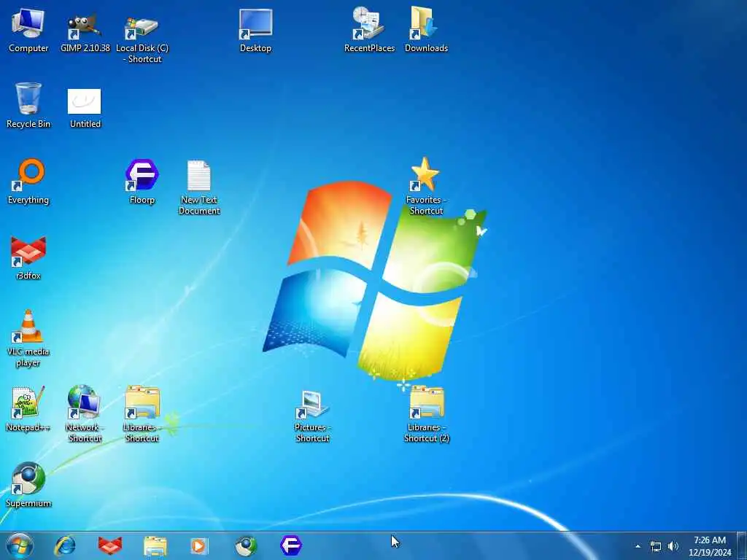
Task: Show hidden system tray icons
Action: (x=638, y=546)
